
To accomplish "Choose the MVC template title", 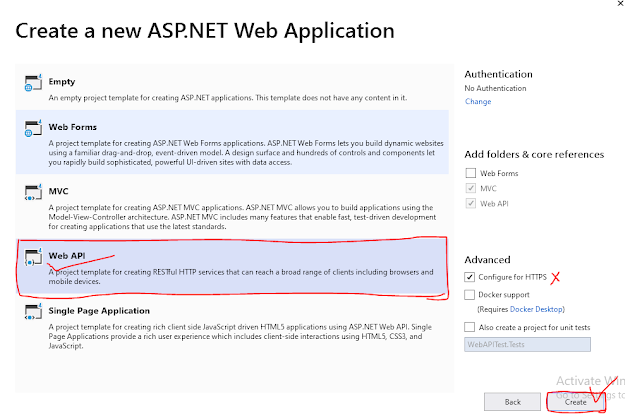I will click(58, 191).
